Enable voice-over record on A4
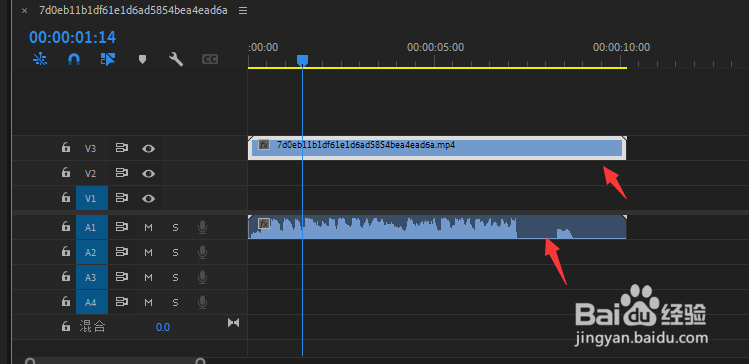 point(203,302)
